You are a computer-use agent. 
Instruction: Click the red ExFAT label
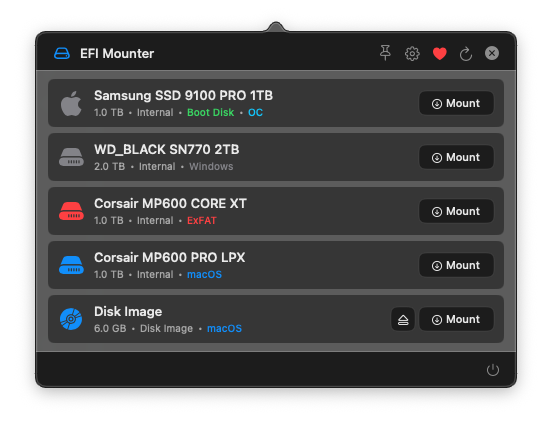[x=202, y=221]
